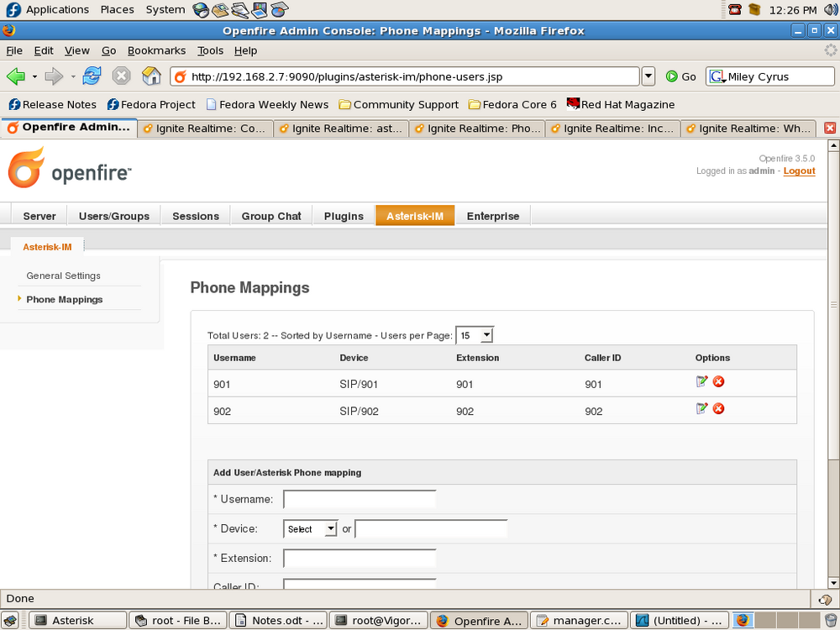Open General Settings in the sidebar
The height and width of the screenshot is (630, 840).
63,276
